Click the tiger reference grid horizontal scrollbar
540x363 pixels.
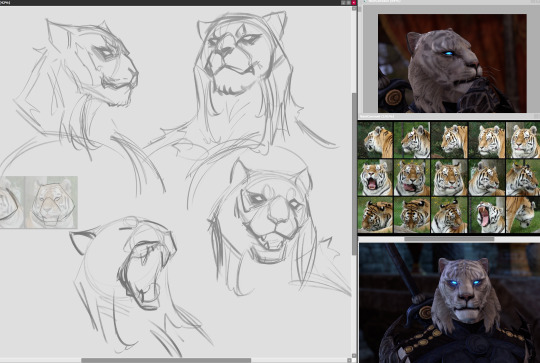449,239
